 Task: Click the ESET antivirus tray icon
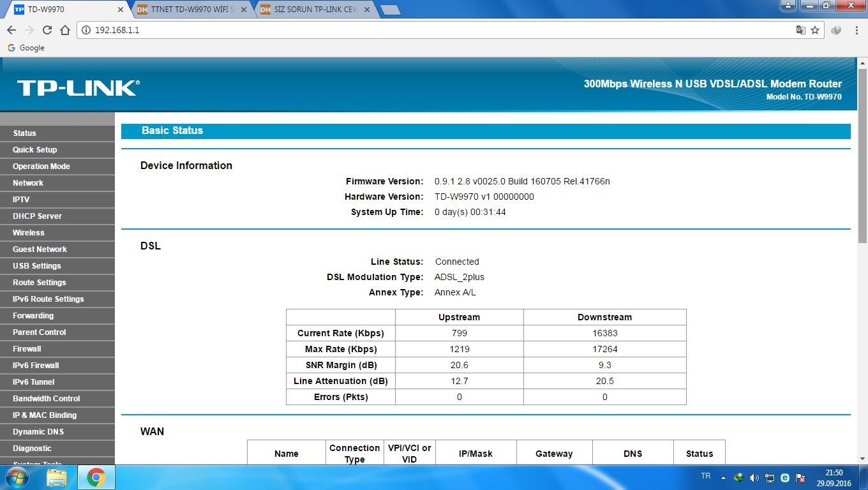[x=785, y=477]
